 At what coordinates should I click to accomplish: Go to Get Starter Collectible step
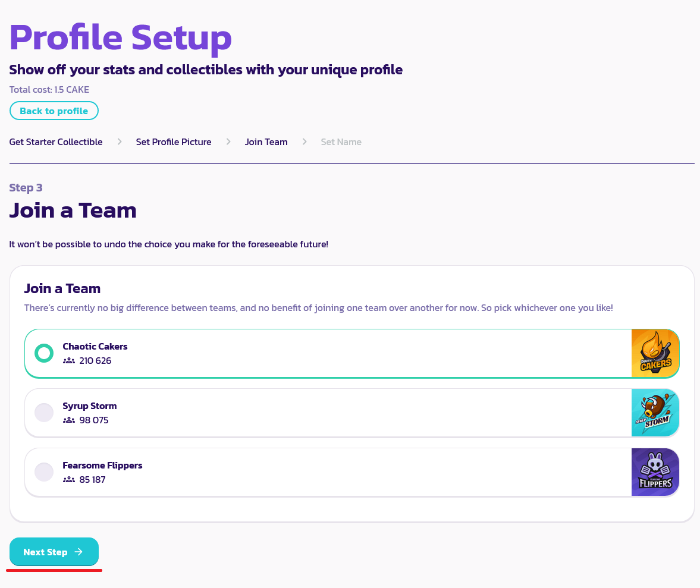point(56,142)
